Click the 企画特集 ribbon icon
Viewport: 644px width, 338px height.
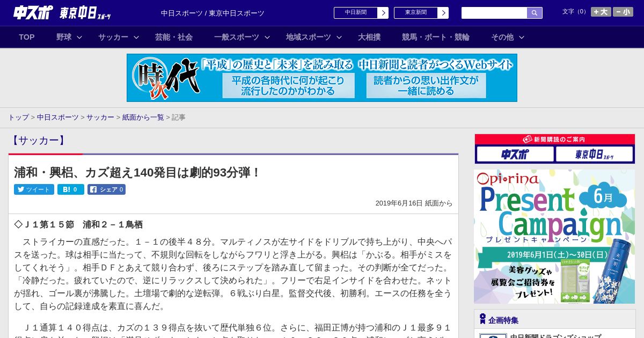tap(482, 319)
